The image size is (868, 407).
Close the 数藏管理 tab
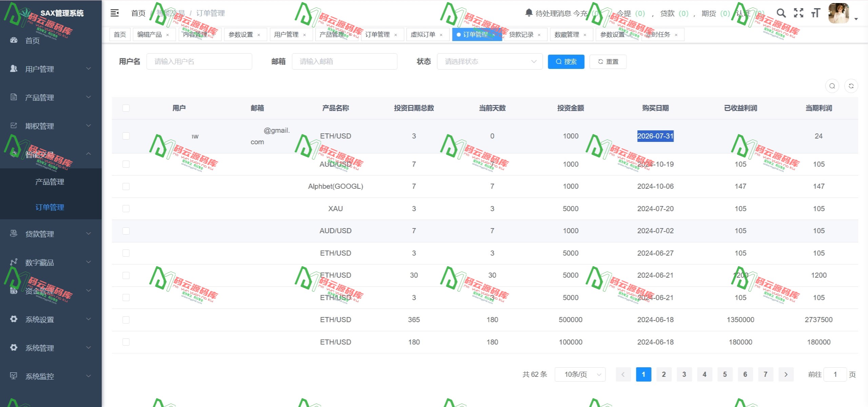[585, 35]
